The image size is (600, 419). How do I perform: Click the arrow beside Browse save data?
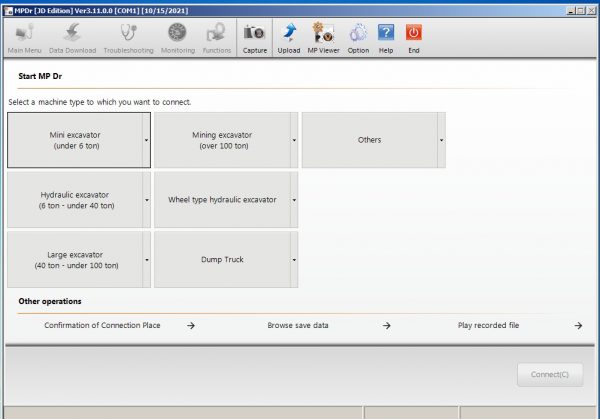point(387,326)
